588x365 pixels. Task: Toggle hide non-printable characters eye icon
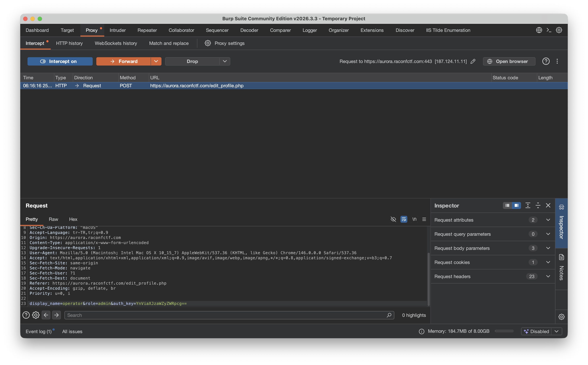(393, 219)
